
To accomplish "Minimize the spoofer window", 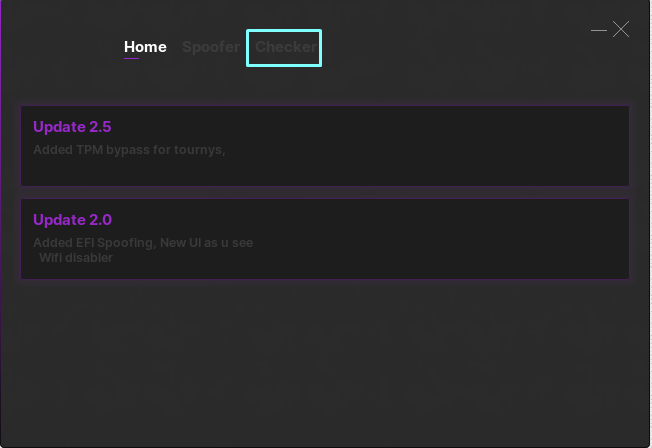I will point(599,30).
